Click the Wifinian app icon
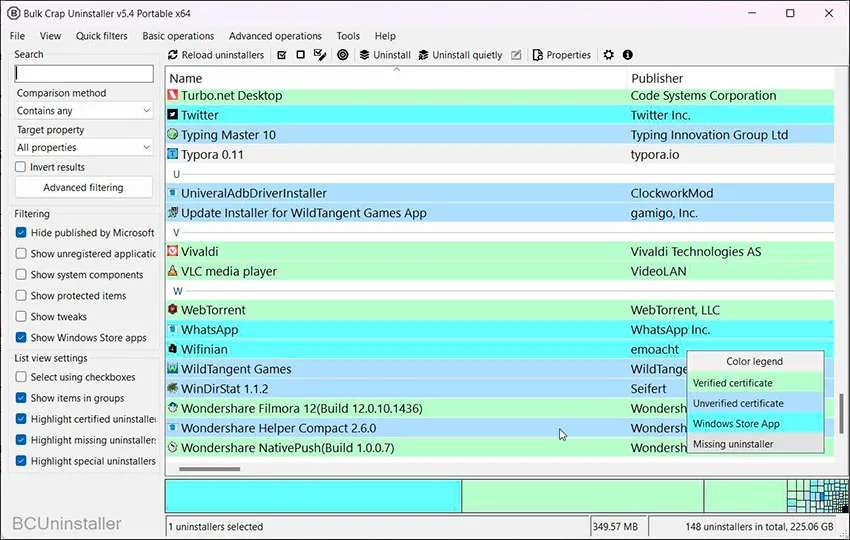850x540 pixels. tap(172, 349)
